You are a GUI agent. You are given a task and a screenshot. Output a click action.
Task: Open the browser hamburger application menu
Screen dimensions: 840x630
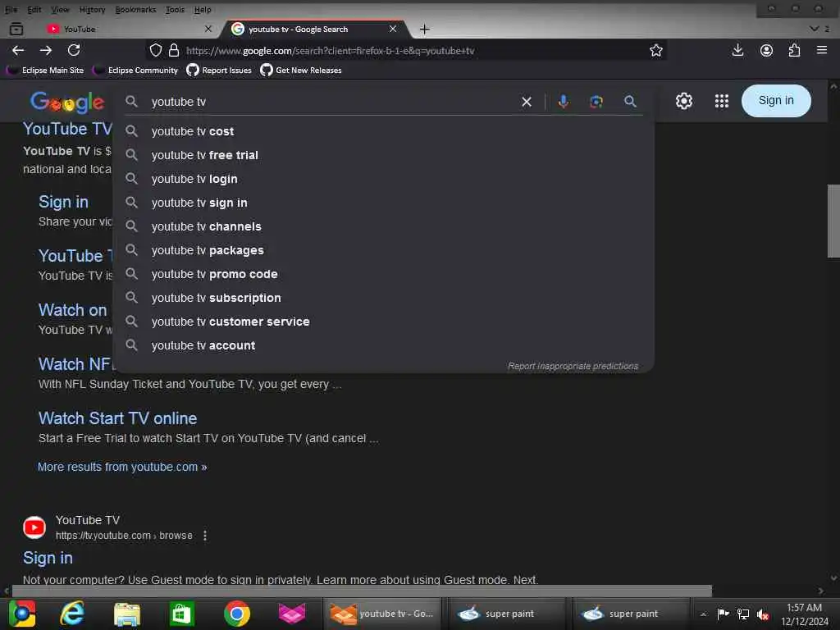point(822,50)
